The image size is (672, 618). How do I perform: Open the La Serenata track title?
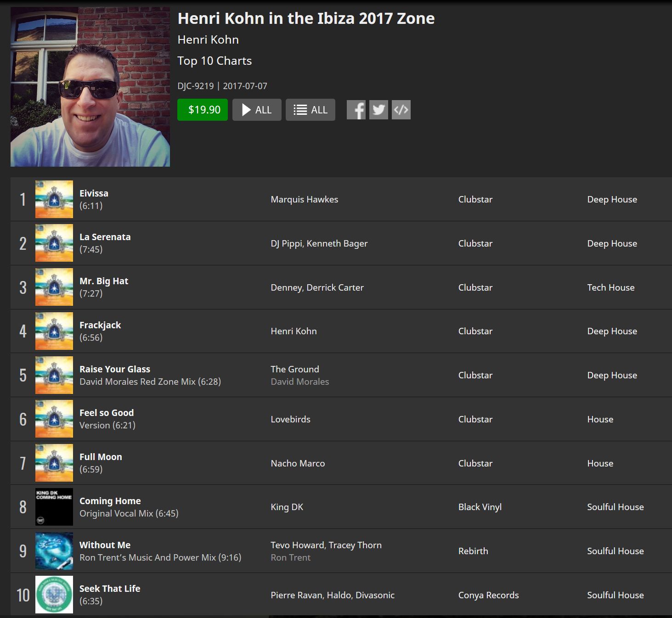105,237
